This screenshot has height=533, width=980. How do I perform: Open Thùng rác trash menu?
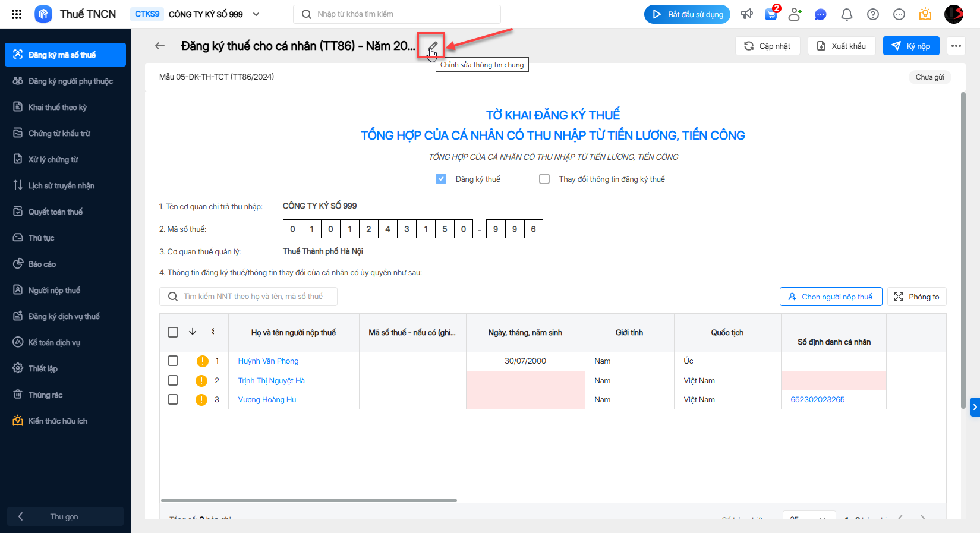pos(65,395)
